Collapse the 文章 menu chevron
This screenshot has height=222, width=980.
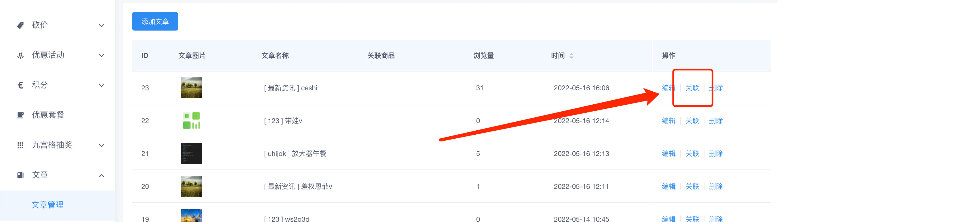coord(102,176)
